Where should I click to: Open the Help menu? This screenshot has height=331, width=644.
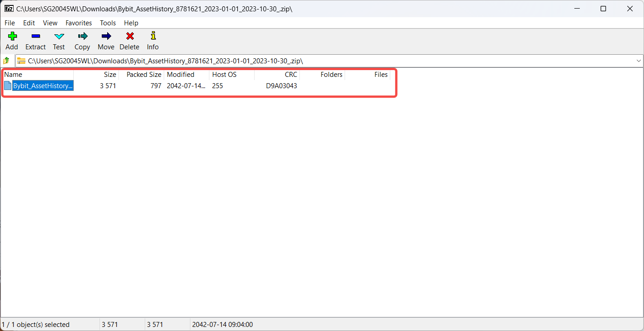pyautogui.click(x=131, y=23)
